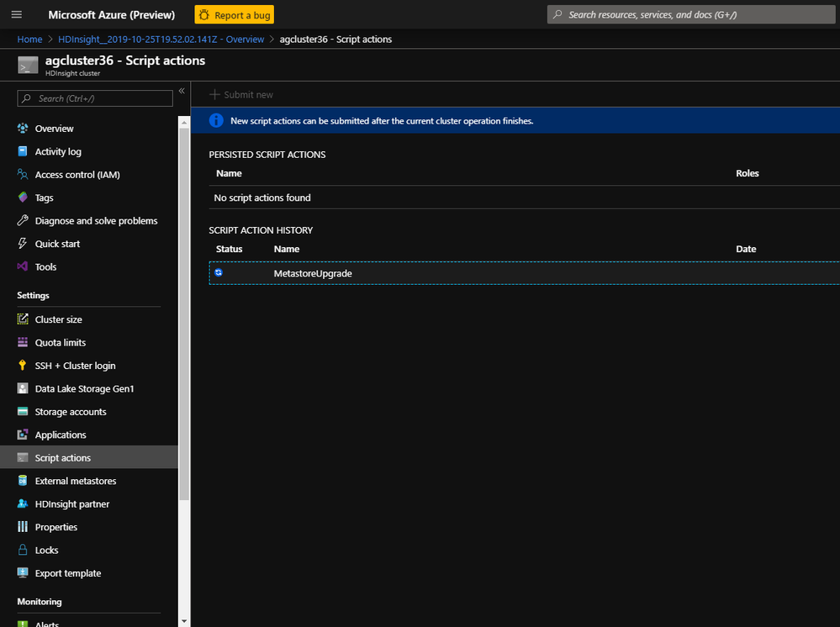Open the hamburger portal menu
Viewport: 840px width, 627px height.
17,14
